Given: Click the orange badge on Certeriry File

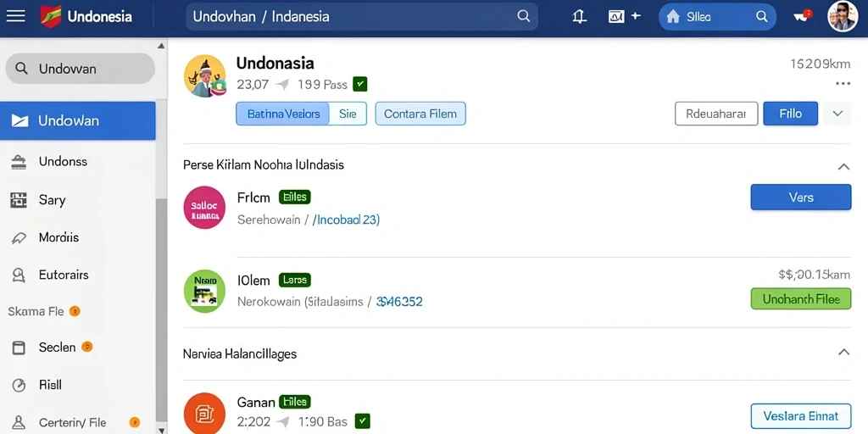Looking at the screenshot, I should (x=135, y=422).
